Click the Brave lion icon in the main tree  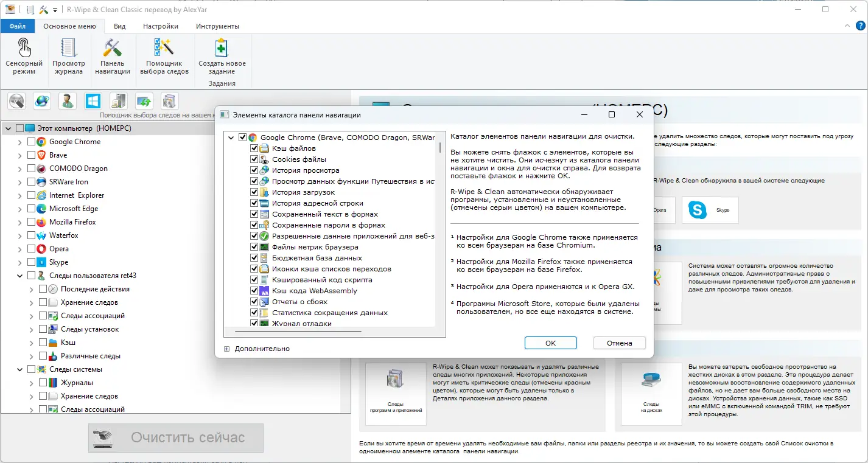(x=41, y=155)
